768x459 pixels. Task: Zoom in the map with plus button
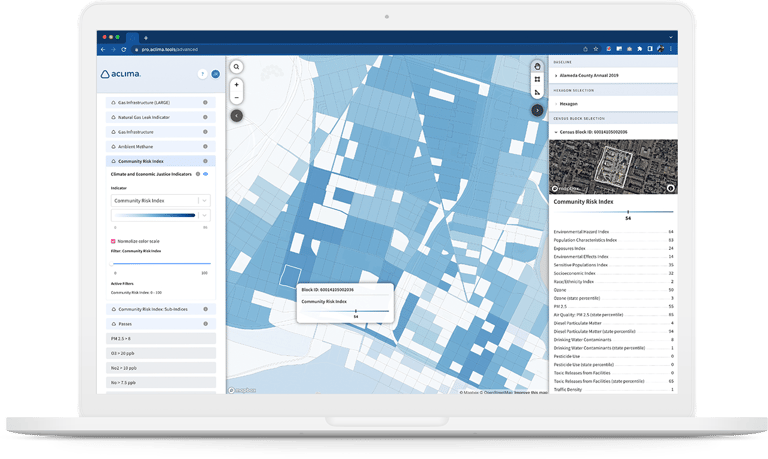[237, 85]
